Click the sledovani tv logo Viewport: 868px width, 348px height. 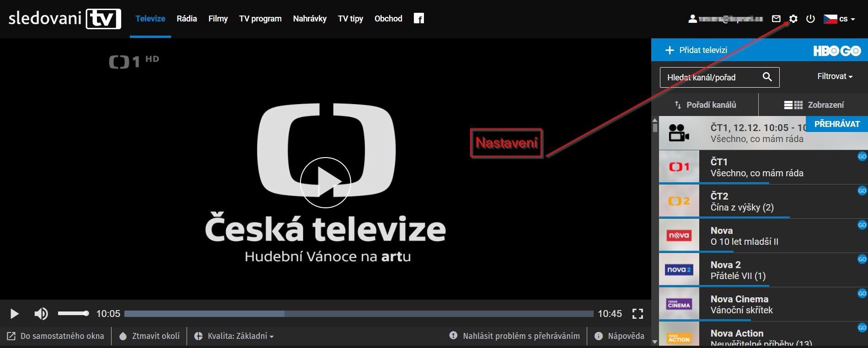point(65,19)
